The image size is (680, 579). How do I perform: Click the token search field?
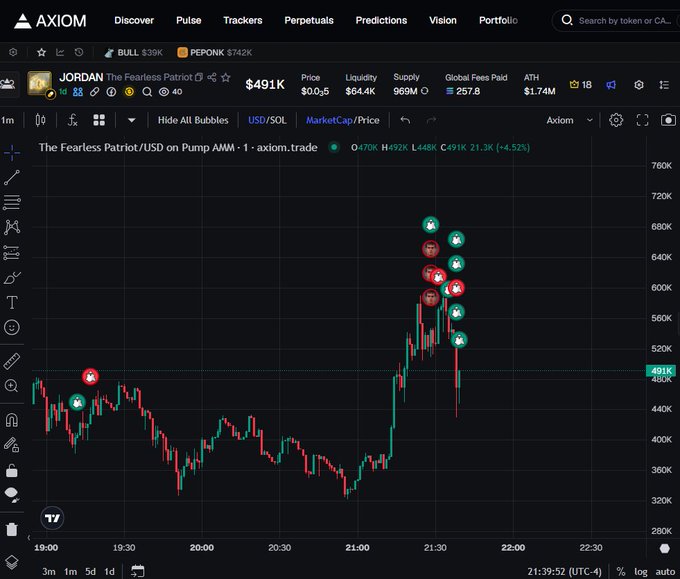[618, 20]
